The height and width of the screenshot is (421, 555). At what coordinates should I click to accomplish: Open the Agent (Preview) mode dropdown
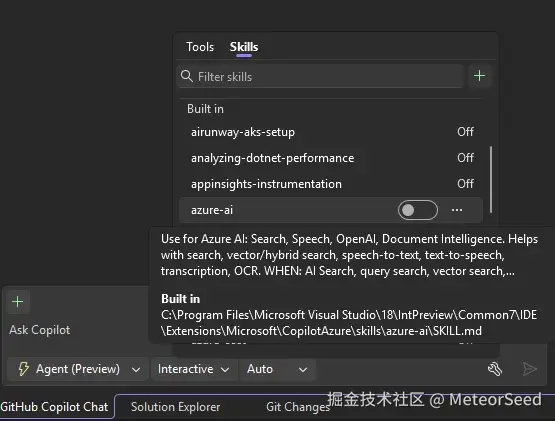tap(78, 369)
